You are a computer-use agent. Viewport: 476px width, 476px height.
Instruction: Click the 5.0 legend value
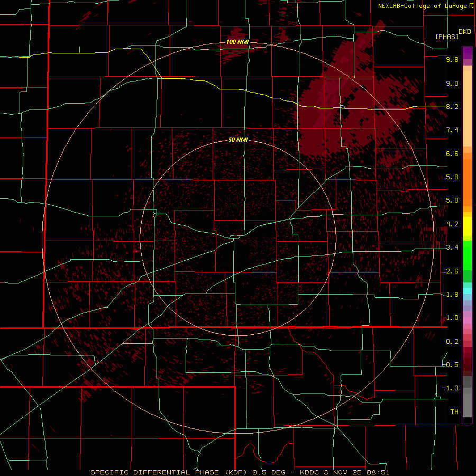[452, 200]
